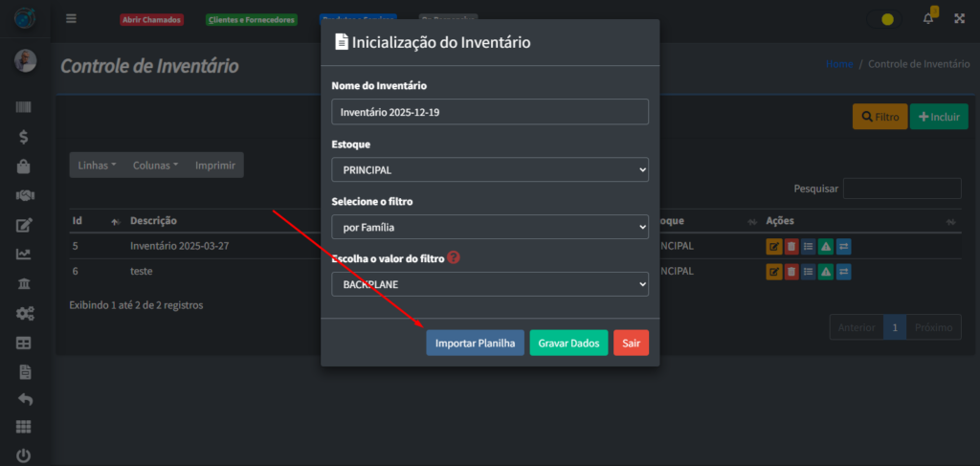The width and height of the screenshot is (980, 466).
Task: Open the dollar sign finance menu icon
Action: pos(25,137)
